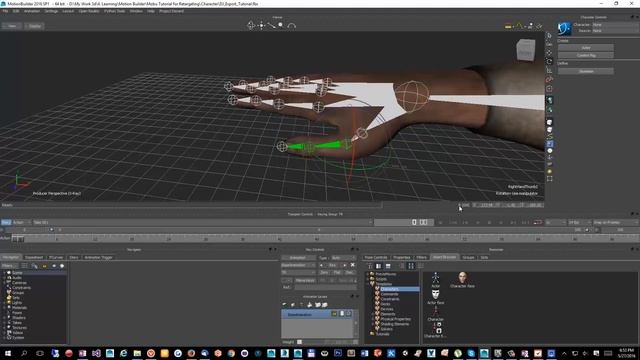Select Tutorials folder in Asset Browser
640x360 pixels.
pyautogui.click(x=382, y=334)
